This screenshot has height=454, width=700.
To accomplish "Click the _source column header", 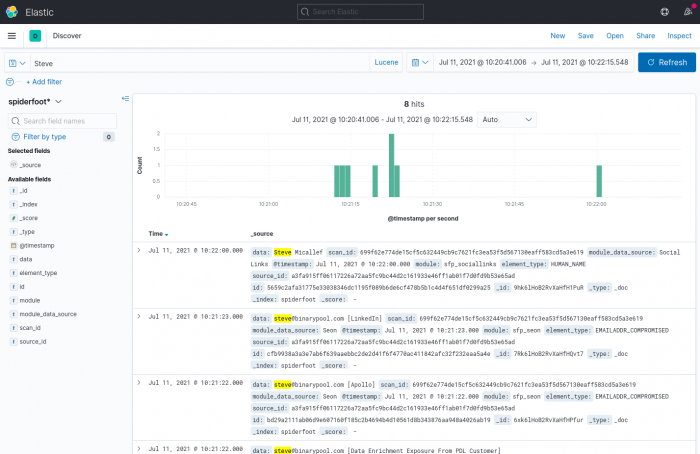I will [x=262, y=234].
